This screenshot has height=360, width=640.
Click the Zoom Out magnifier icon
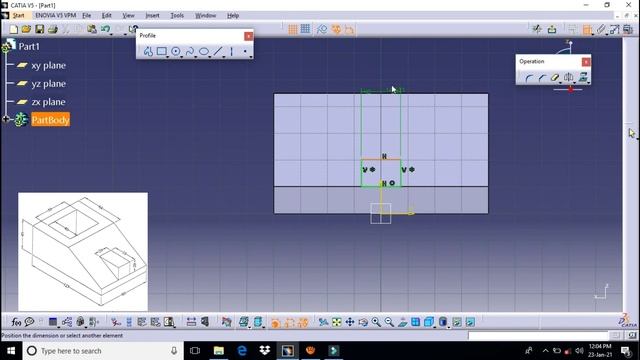(389, 322)
